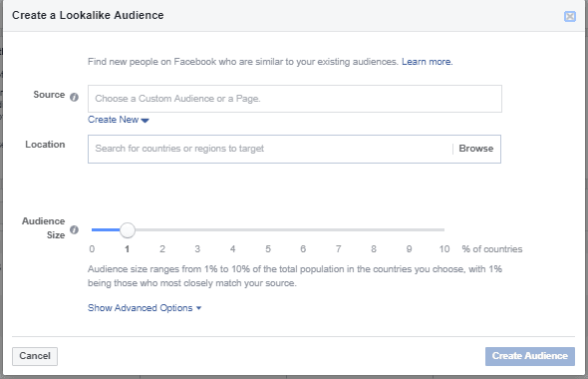Click the slider tick label 3
This screenshot has height=379, width=588.
pyautogui.click(x=197, y=249)
